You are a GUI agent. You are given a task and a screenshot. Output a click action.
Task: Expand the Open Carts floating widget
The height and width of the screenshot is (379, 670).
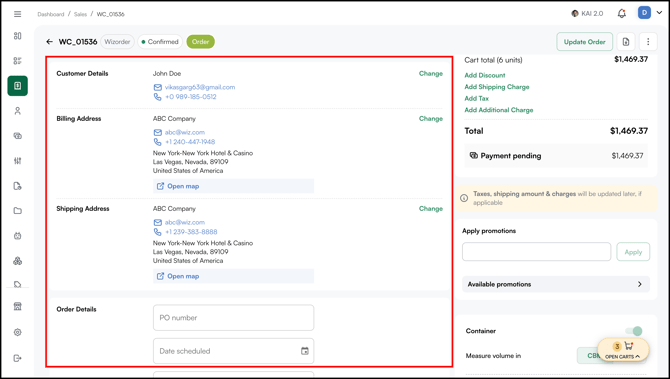pos(623,350)
